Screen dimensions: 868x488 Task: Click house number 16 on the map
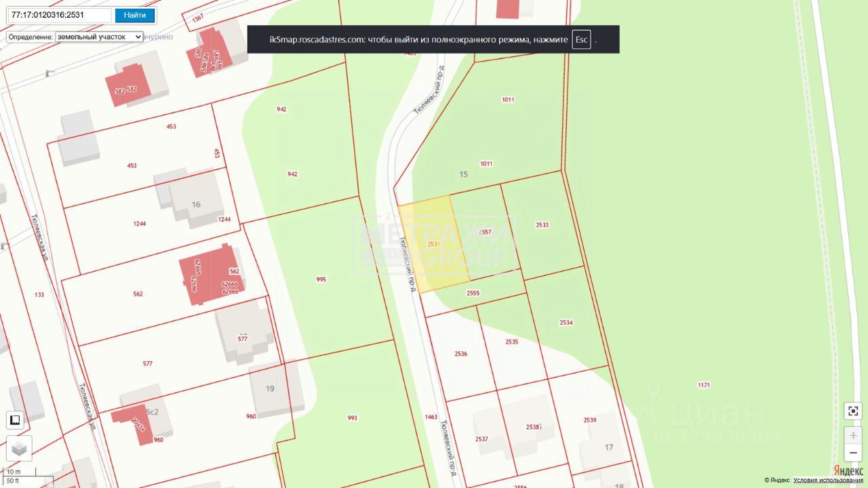196,205
